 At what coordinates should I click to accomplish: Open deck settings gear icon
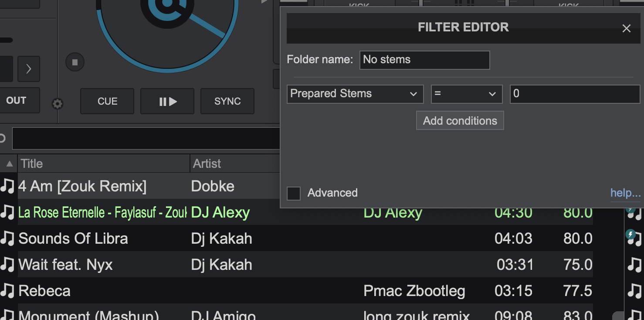58,104
